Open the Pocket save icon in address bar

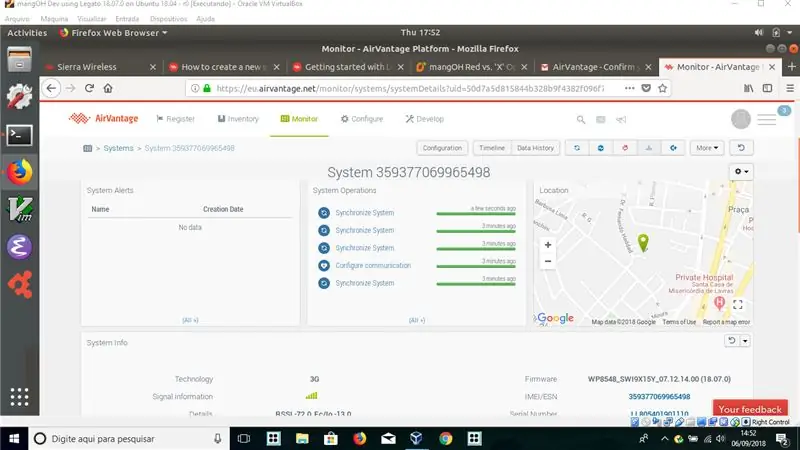[x=646, y=88]
